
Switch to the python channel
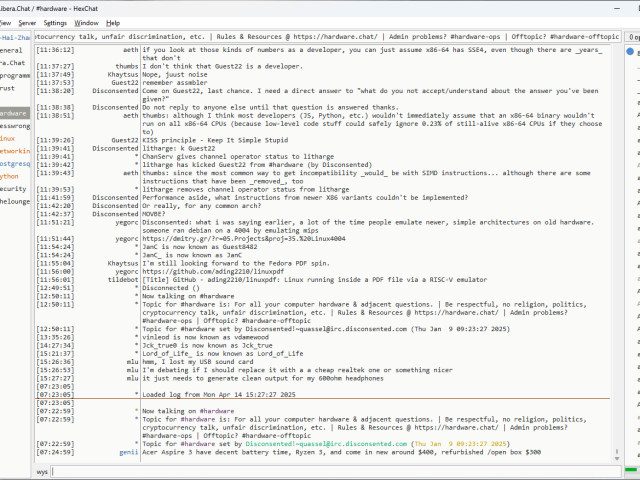pos(10,175)
